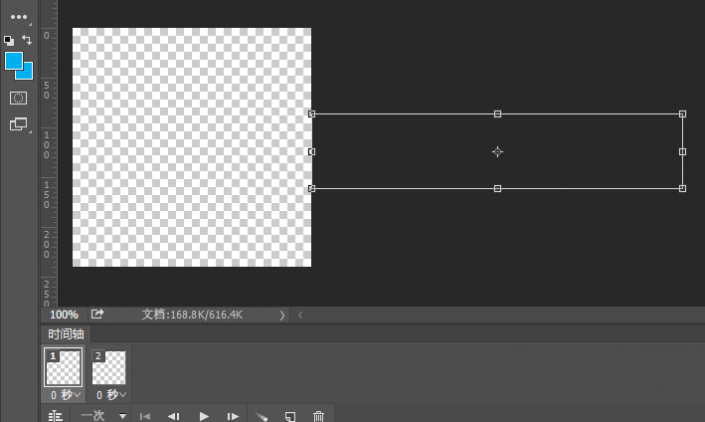Open the 一次 looping options dropdown
The image size is (705, 422).
coord(103,416)
